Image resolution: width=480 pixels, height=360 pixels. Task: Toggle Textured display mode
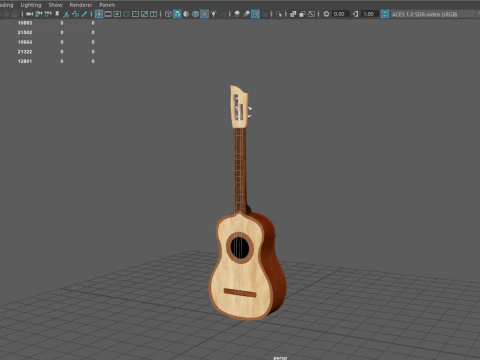point(204,14)
